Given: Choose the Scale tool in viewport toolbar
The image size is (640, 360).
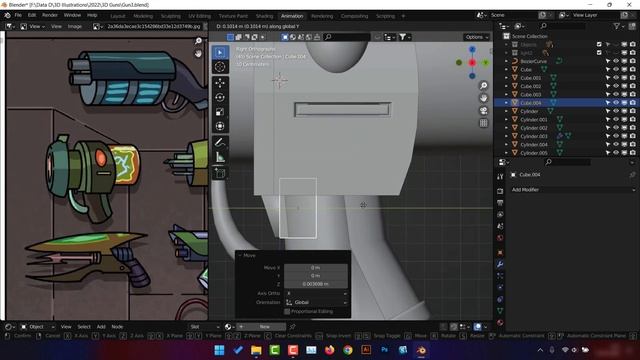Looking at the screenshot, I should point(220,112).
